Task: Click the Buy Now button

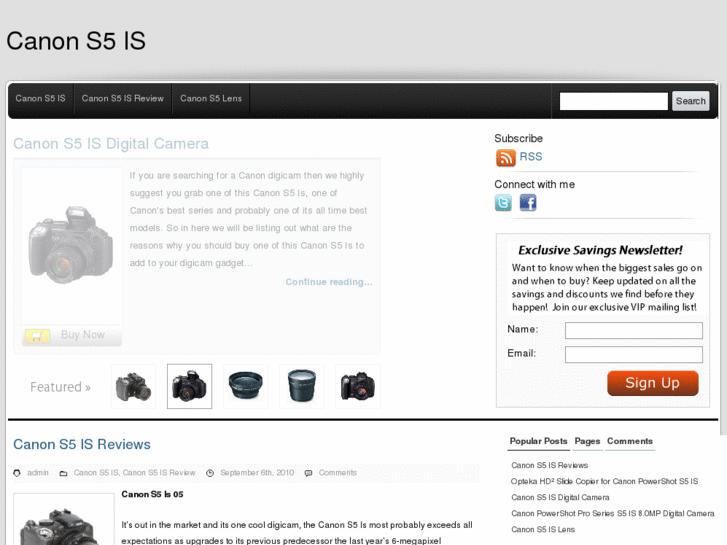Action: (x=72, y=335)
